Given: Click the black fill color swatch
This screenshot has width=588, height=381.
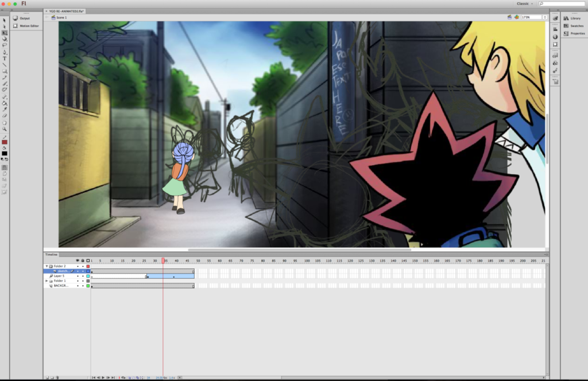Looking at the screenshot, I should (x=5, y=154).
